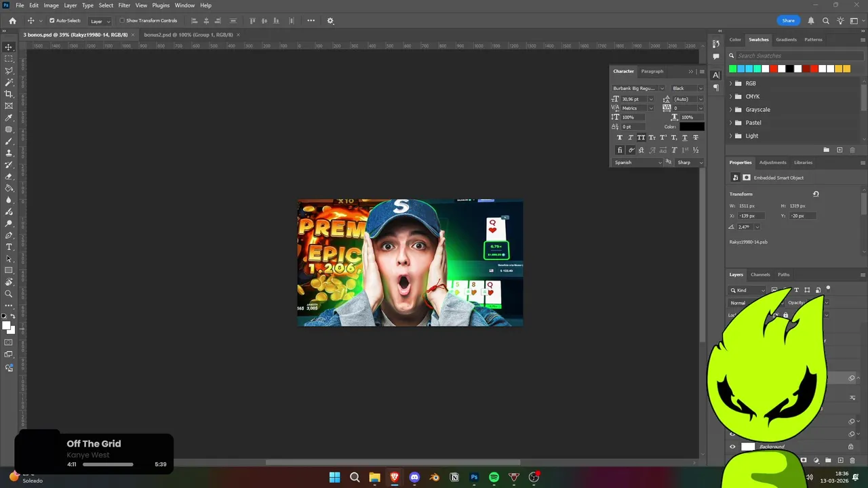This screenshot has width=868, height=488.
Task: Switch to the bonus2.psd document tab
Action: click(x=189, y=35)
